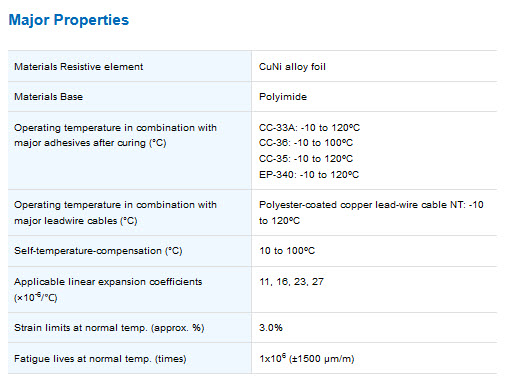This screenshot has width=510, height=389.
Task: Click the Fatigue lives at normal temp. label
Action: pyautogui.click(x=100, y=359)
